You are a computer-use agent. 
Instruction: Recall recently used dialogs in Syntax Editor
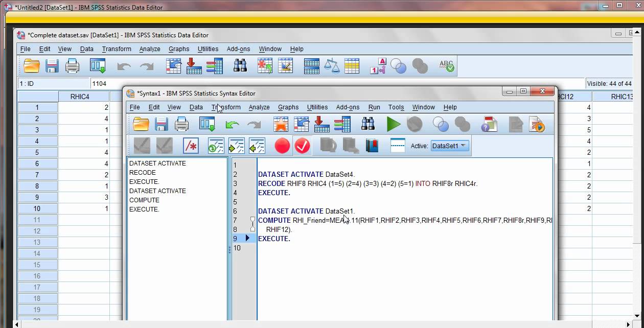207,124
